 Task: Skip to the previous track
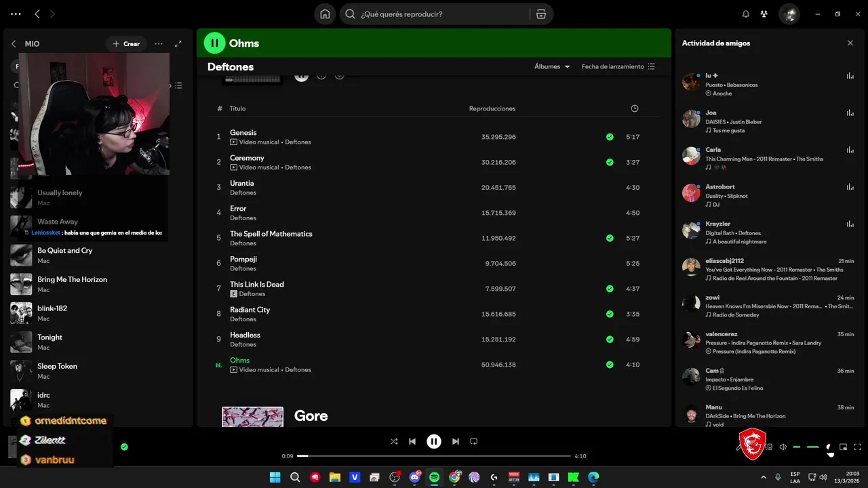pos(412,441)
